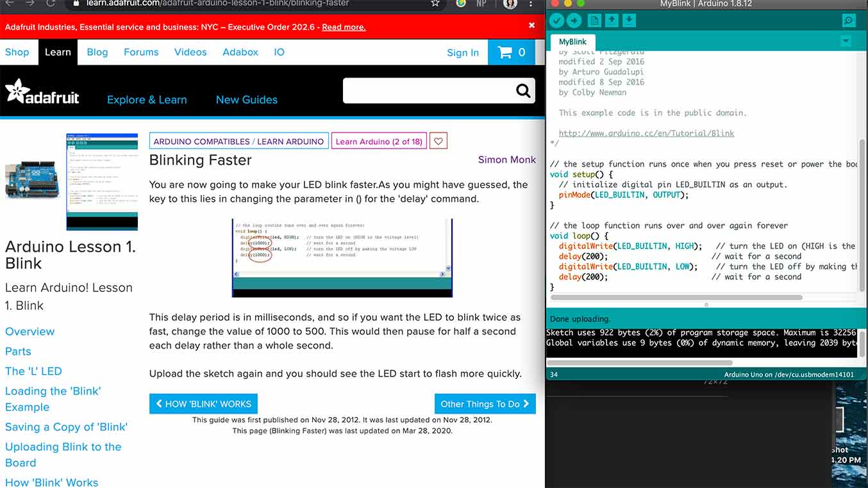The height and width of the screenshot is (488, 868).
Task: Open the IO nav item
Action: point(280,53)
